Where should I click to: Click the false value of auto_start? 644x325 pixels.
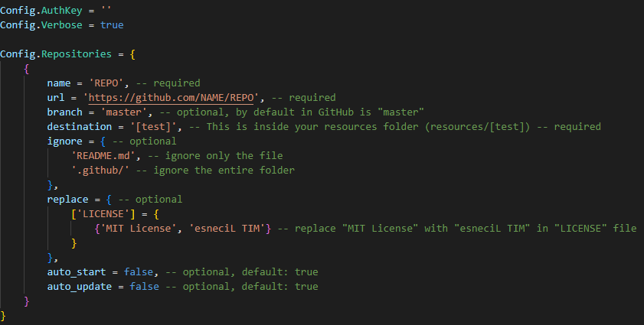pos(139,272)
